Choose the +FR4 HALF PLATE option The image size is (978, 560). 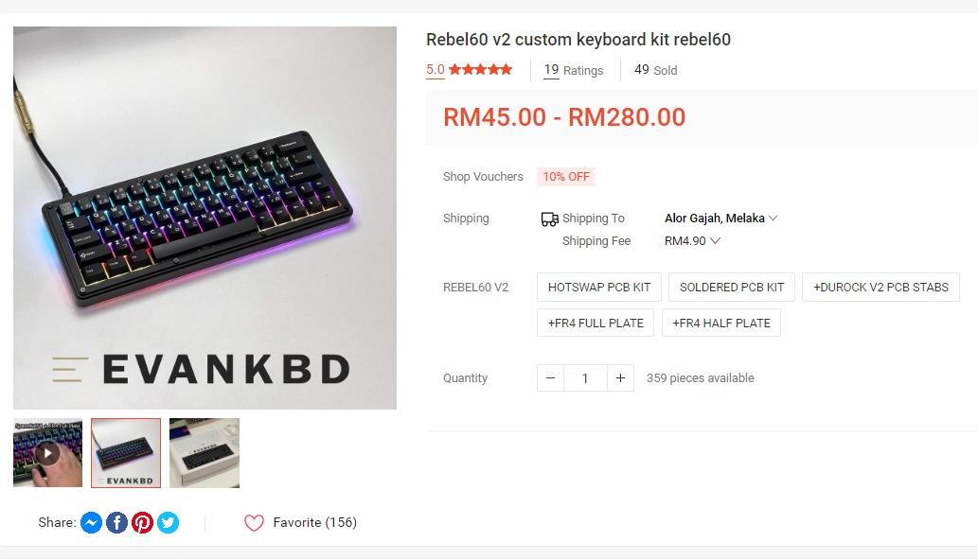pyautogui.click(x=721, y=323)
